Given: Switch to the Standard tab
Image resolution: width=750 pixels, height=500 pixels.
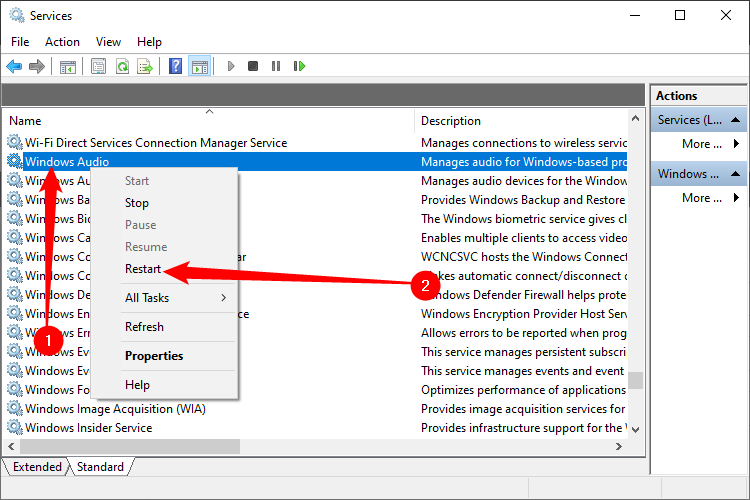Looking at the screenshot, I should (x=100, y=467).
